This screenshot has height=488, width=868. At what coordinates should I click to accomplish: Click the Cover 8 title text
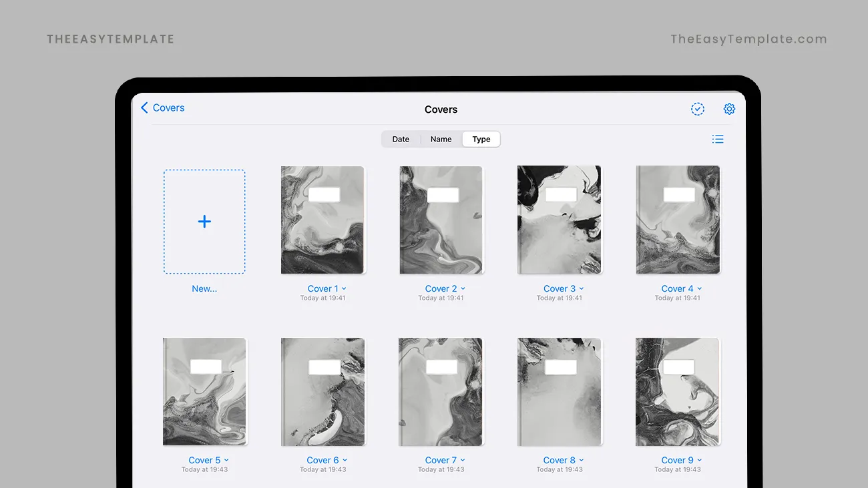559,461
